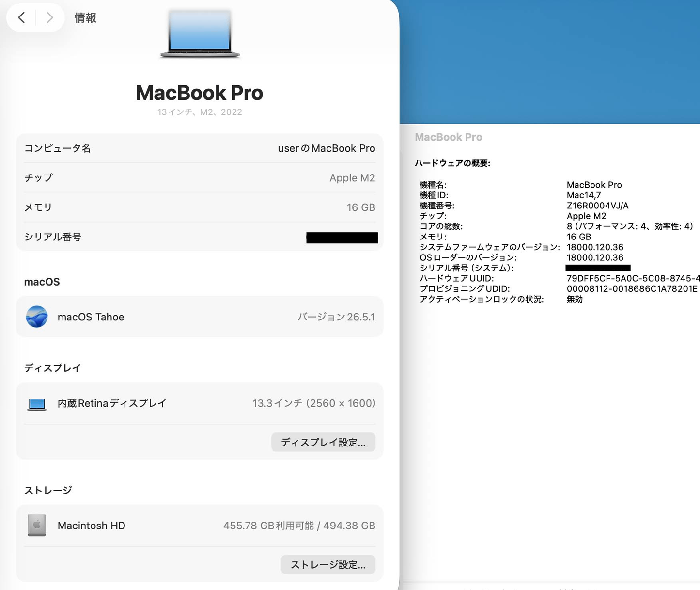Click '8 (パフォーマンス: 4、効率性: 4)' cores value
Screen dimensions: 700x590
click(630, 226)
